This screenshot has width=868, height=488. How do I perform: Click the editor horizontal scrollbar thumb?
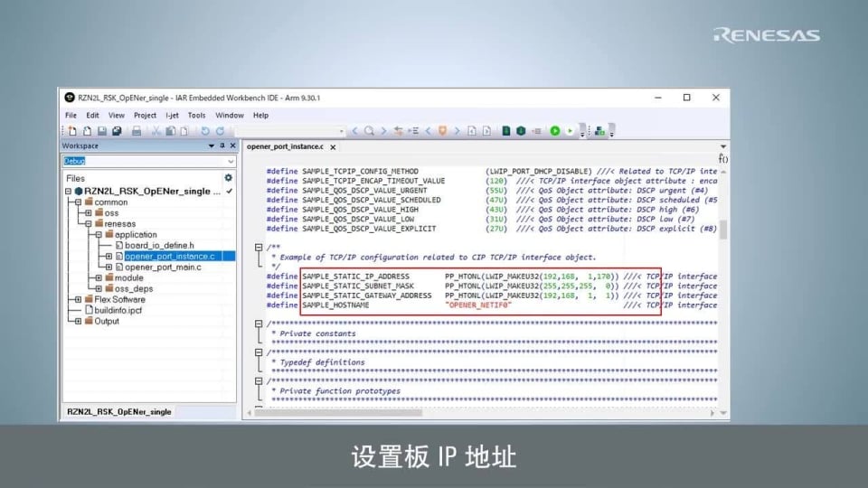coord(338,413)
